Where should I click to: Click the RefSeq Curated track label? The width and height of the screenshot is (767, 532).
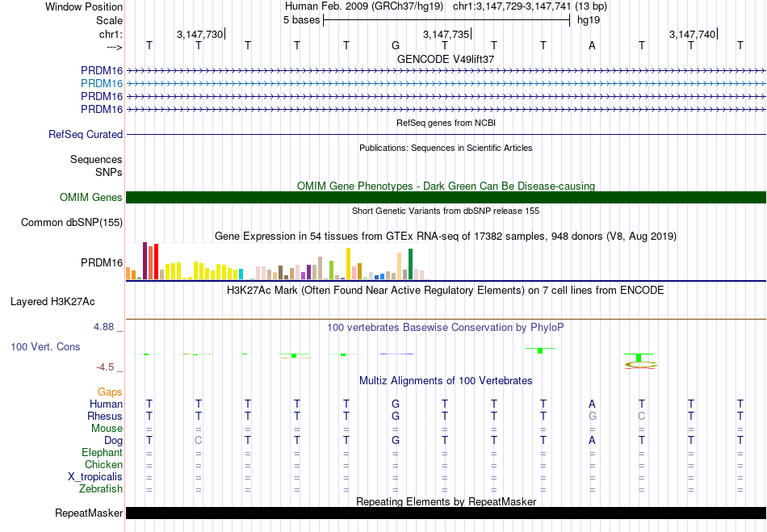[86, 135]
